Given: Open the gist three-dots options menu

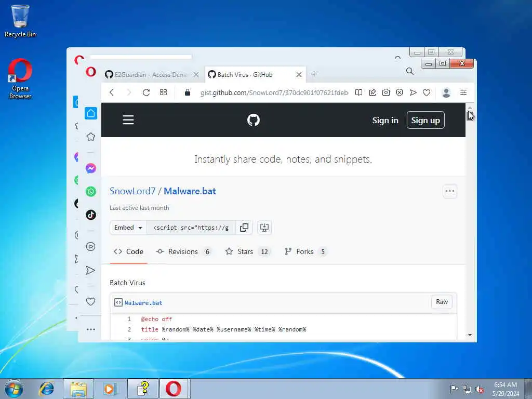Looking at the screenshot, I should coord(450,191).
